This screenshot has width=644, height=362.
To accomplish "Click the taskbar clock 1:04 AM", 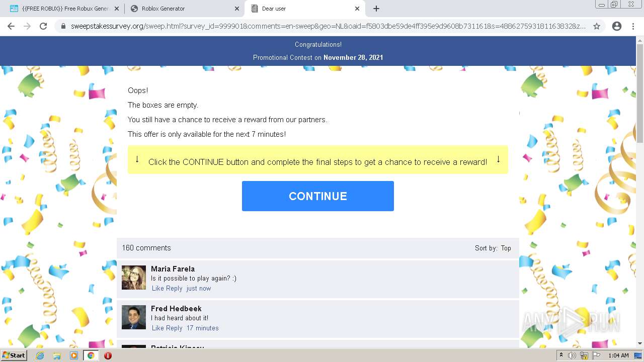I will [x=618, y=355].
